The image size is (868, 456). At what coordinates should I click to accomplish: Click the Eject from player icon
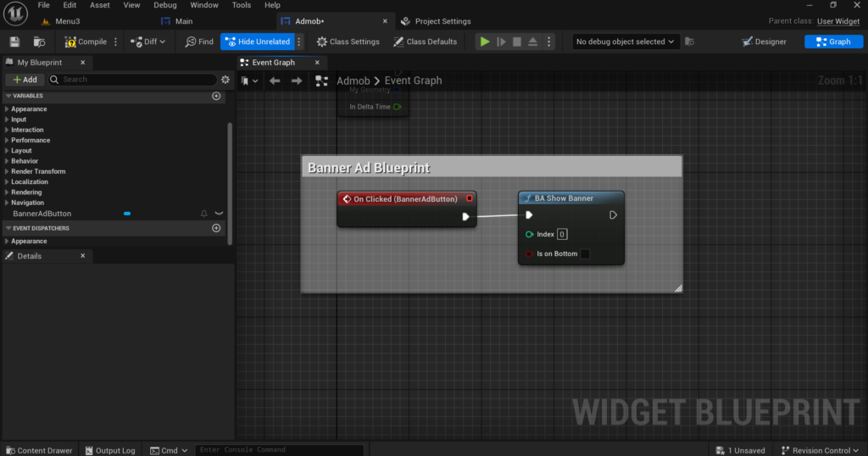(532, 42)
